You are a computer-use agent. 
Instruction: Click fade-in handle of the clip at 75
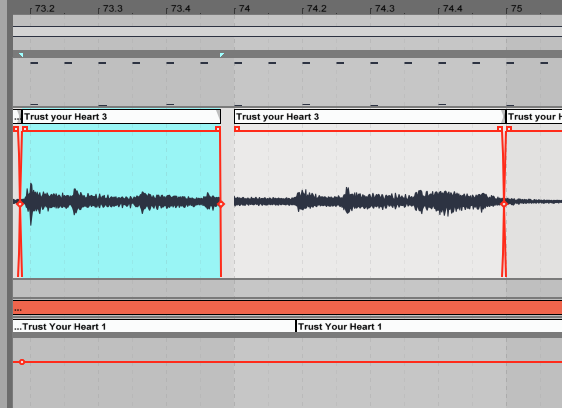(509, 128)
